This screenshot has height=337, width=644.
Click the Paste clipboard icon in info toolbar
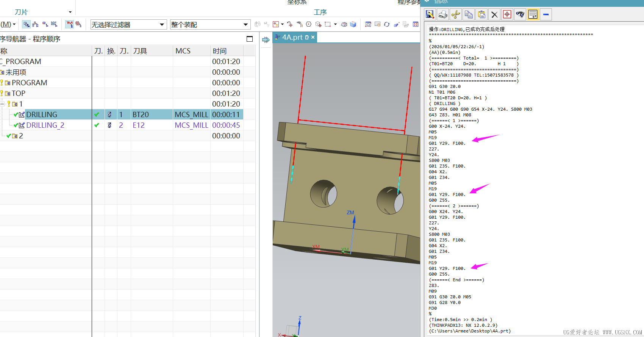click(x=481, y=14)
